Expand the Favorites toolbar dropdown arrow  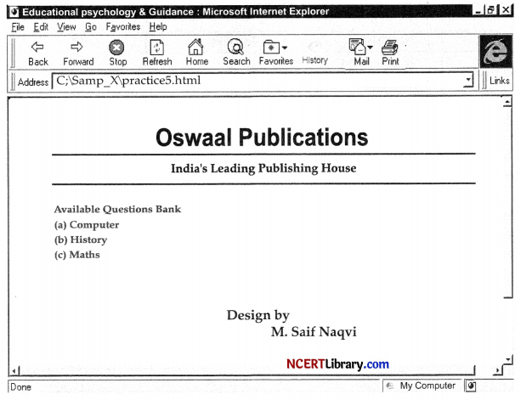[x=285, y=48]
